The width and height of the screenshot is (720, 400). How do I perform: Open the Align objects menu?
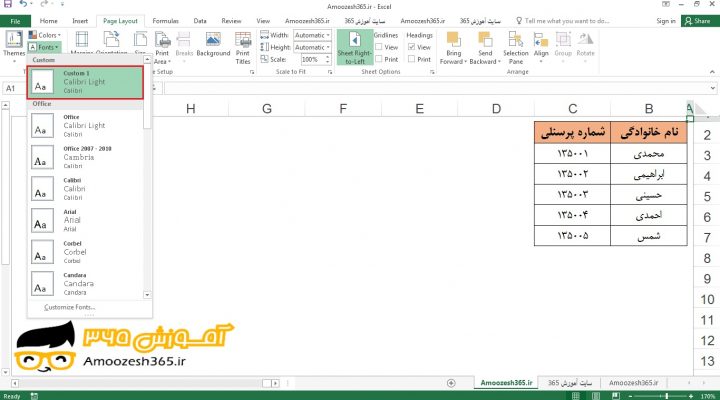tap(541, 46)
